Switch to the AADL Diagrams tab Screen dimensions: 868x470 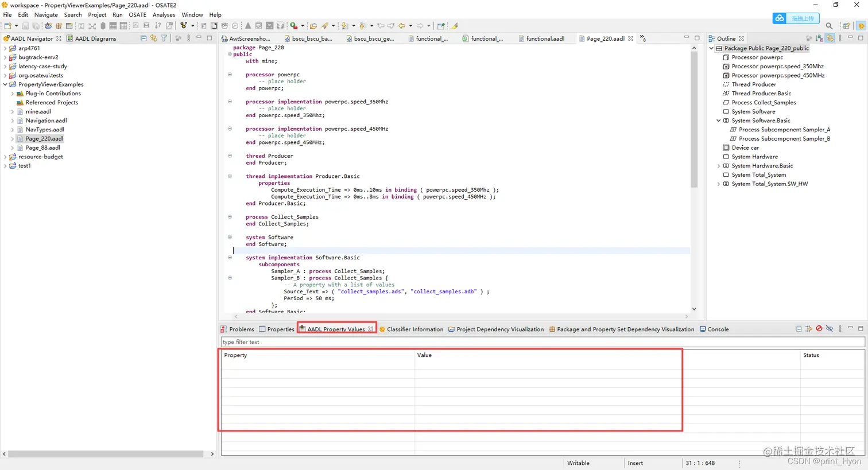coord(91,38)
